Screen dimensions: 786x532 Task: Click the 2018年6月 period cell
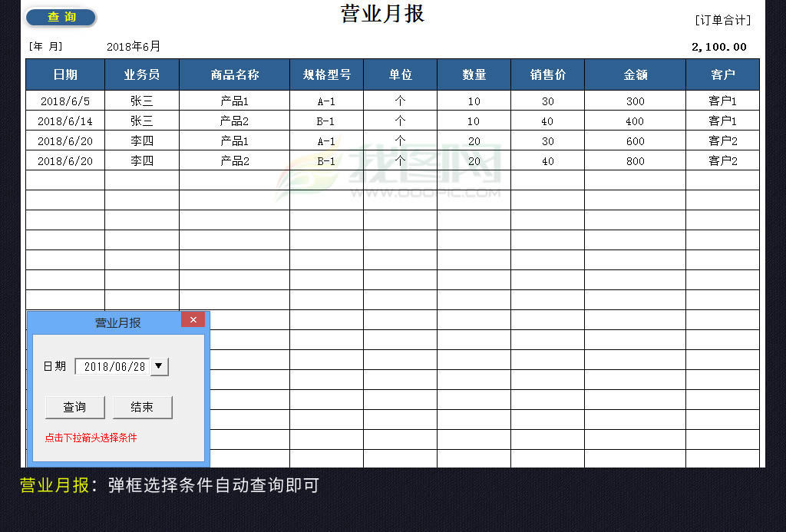[134, 47]
